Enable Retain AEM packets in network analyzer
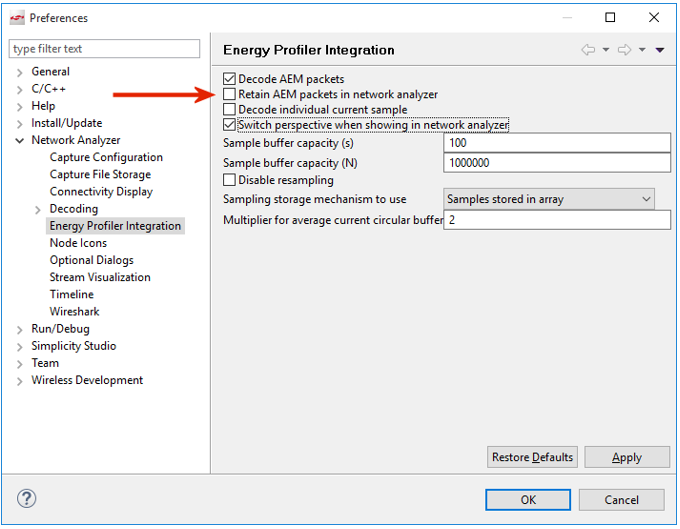680x529 pixels. [229, 94]
